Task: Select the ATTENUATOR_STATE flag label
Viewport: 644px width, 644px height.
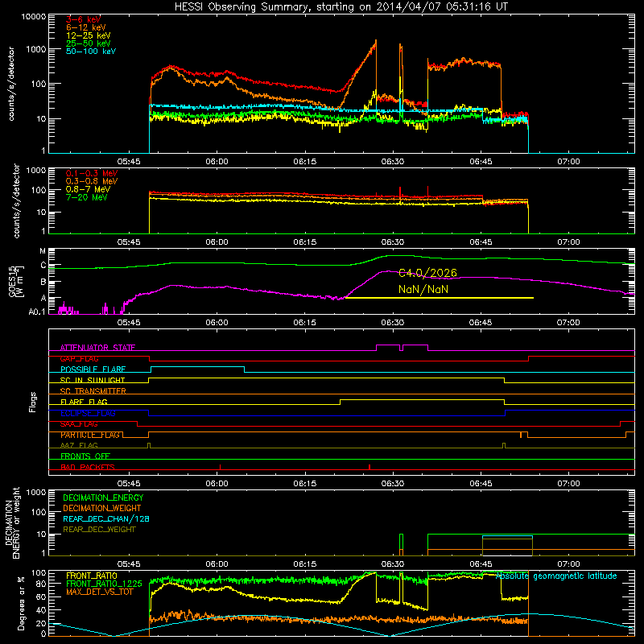Action: [97, 348]
